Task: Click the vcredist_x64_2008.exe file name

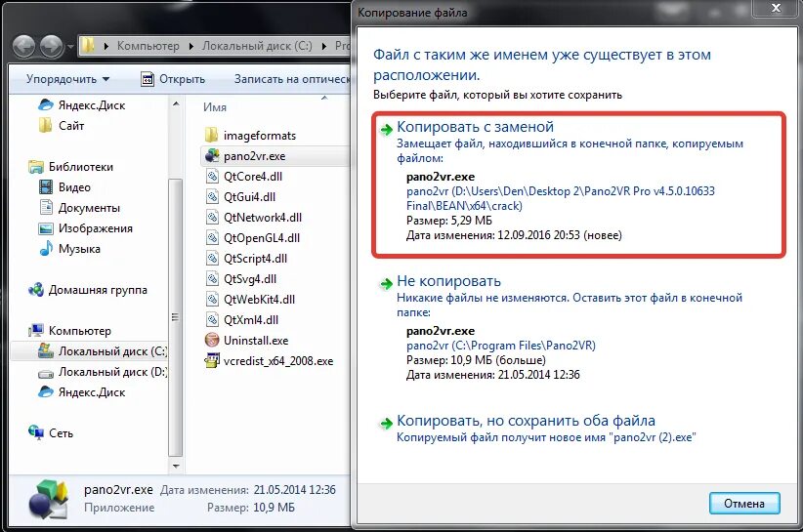Action: click(278, 360)
